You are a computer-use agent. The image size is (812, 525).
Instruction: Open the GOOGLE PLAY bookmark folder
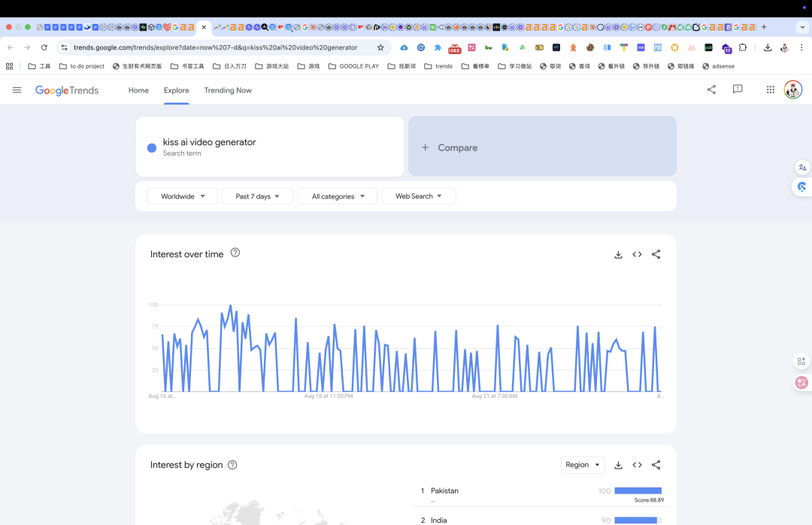tap(353, 66)
